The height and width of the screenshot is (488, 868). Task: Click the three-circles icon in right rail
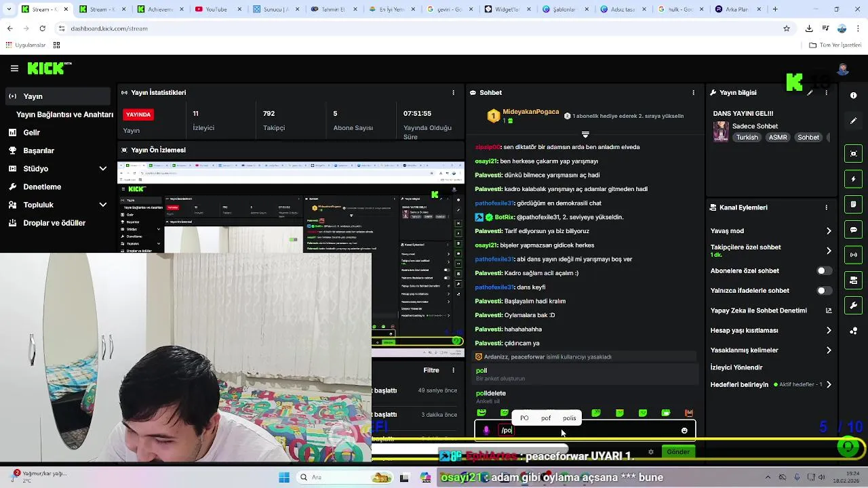[x=854, y=331]
